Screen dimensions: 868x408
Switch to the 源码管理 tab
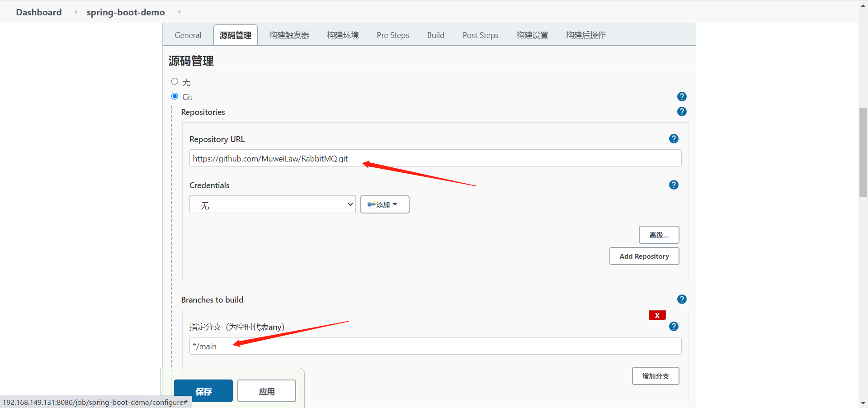click(x=236, y=35)
